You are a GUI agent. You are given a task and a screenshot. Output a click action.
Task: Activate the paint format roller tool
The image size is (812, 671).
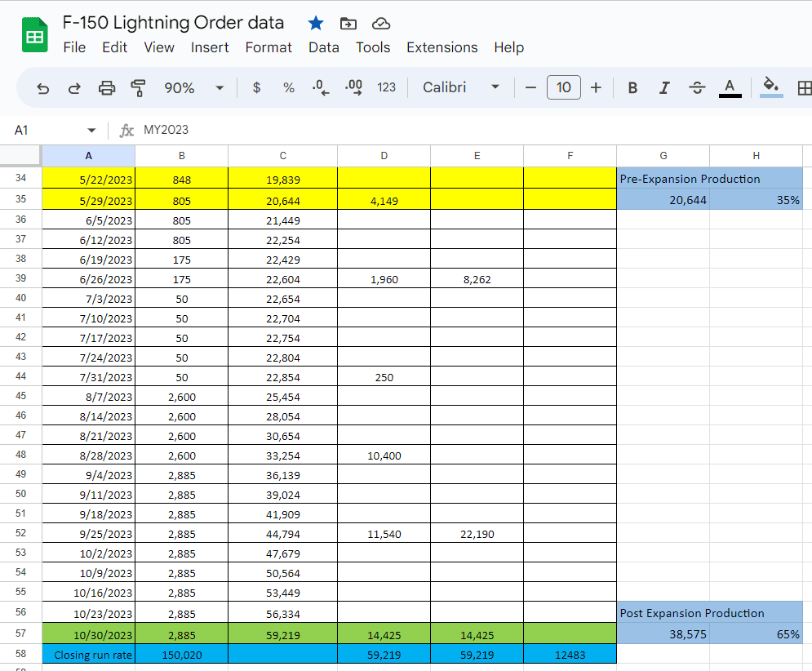tap(138, 88)
